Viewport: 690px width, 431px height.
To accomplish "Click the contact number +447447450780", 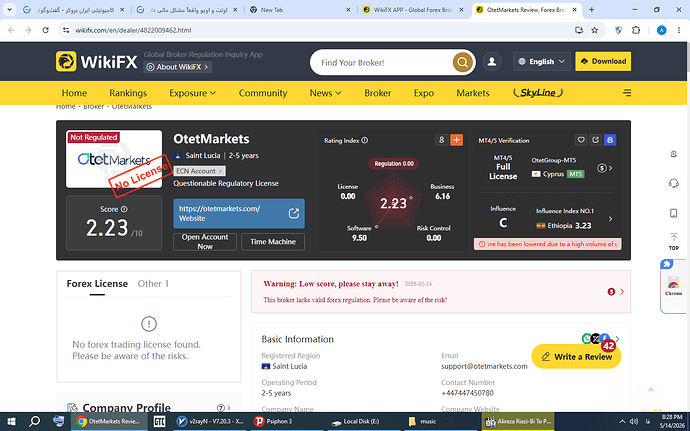I will 467,393.
